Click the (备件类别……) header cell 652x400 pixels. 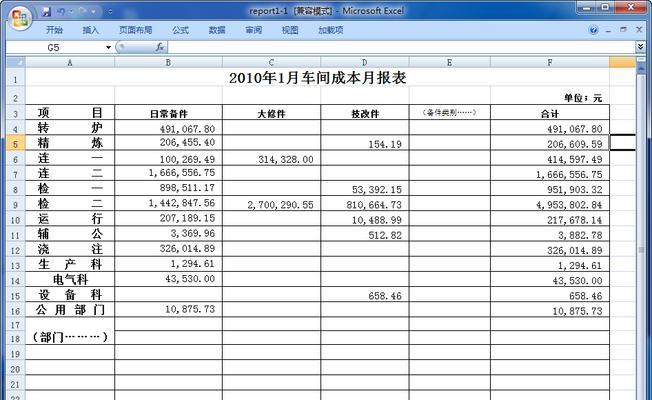(449, 113)
